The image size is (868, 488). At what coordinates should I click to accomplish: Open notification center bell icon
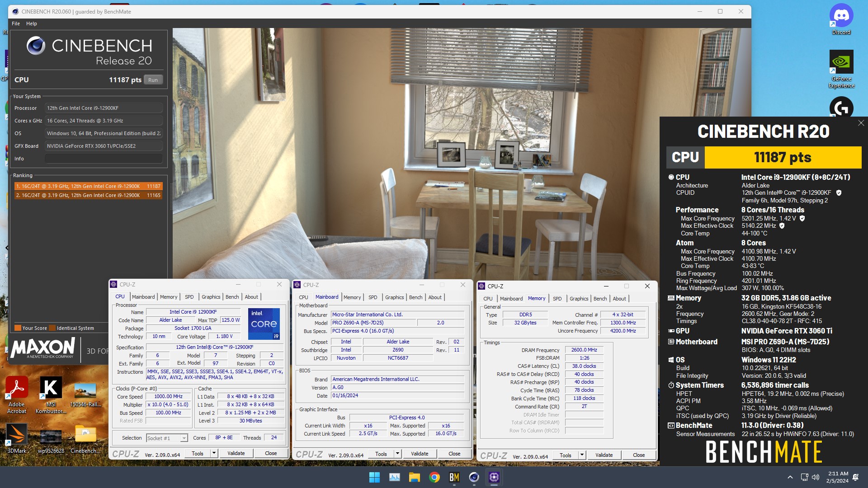(855, 477)
